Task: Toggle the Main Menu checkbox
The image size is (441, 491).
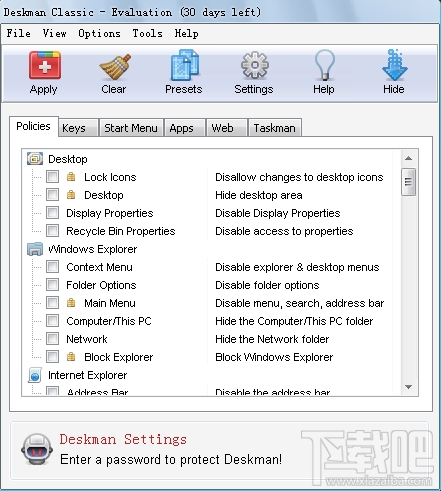Action: pos(53,303)
